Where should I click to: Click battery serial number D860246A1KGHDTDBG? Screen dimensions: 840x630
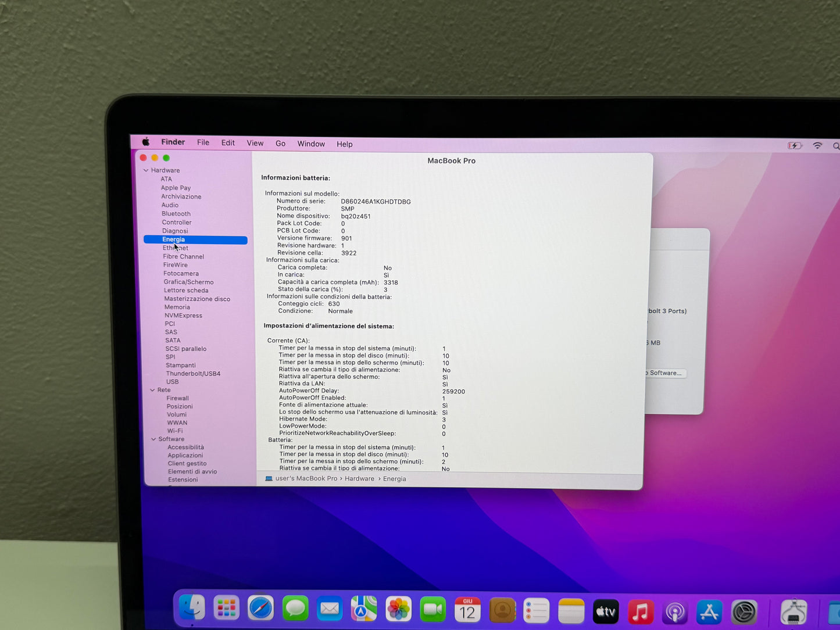point(376,202)
